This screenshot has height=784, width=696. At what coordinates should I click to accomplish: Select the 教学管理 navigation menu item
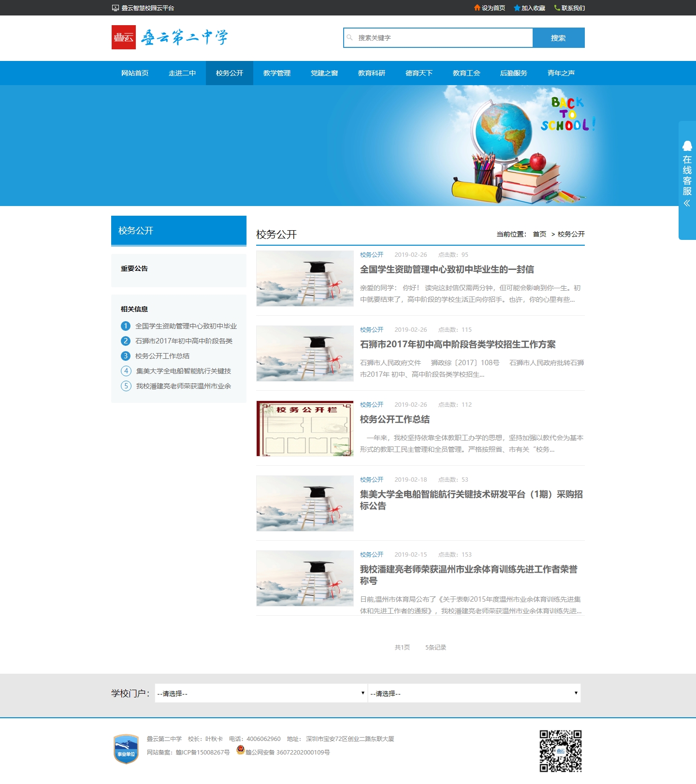(277, 73)
